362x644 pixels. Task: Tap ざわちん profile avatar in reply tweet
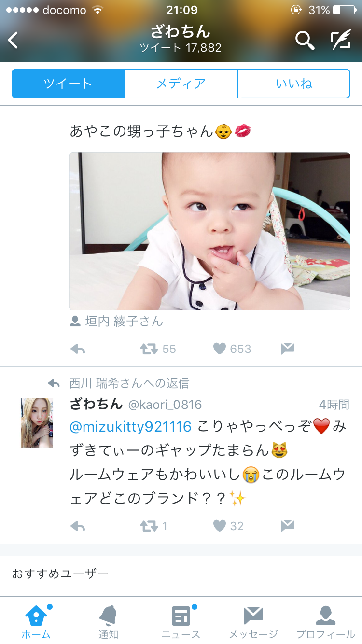[37, 422]
